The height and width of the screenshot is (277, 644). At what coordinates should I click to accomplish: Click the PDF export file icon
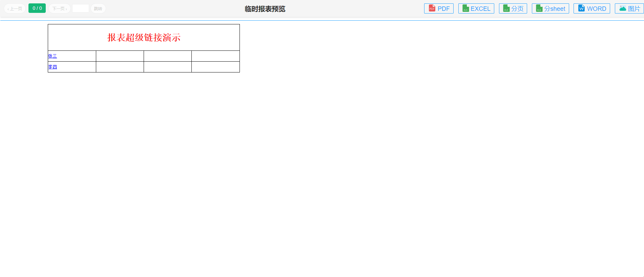[432, 8]
